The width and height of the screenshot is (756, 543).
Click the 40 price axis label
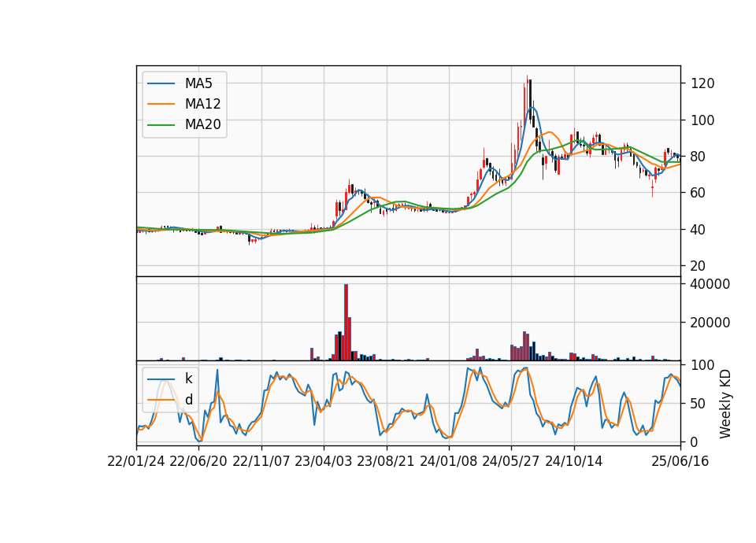coord(699,230)
